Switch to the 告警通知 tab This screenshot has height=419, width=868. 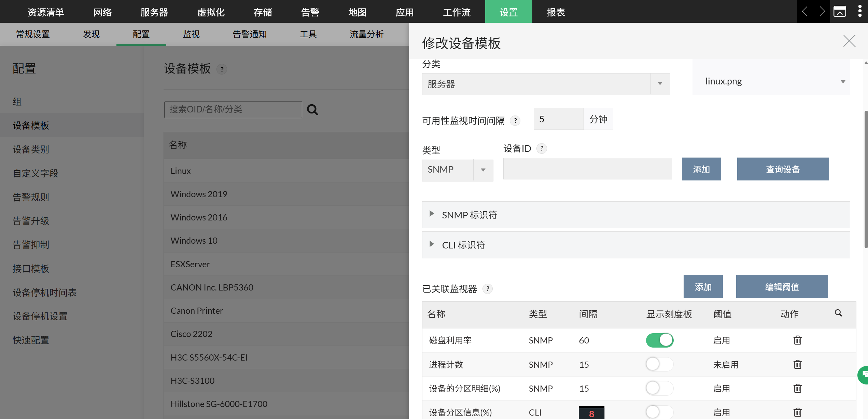pos(250,34)
